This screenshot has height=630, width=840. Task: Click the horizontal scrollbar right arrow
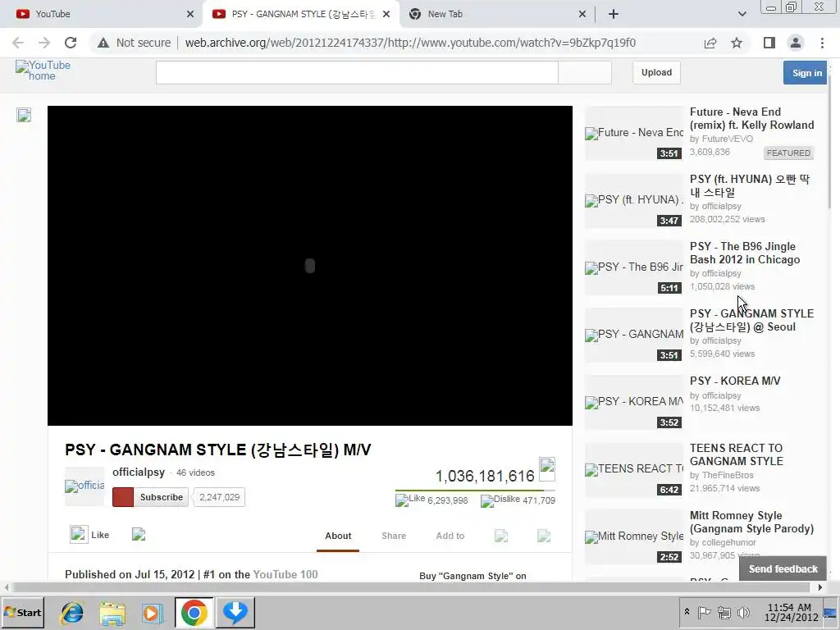(x=820, y=587)
